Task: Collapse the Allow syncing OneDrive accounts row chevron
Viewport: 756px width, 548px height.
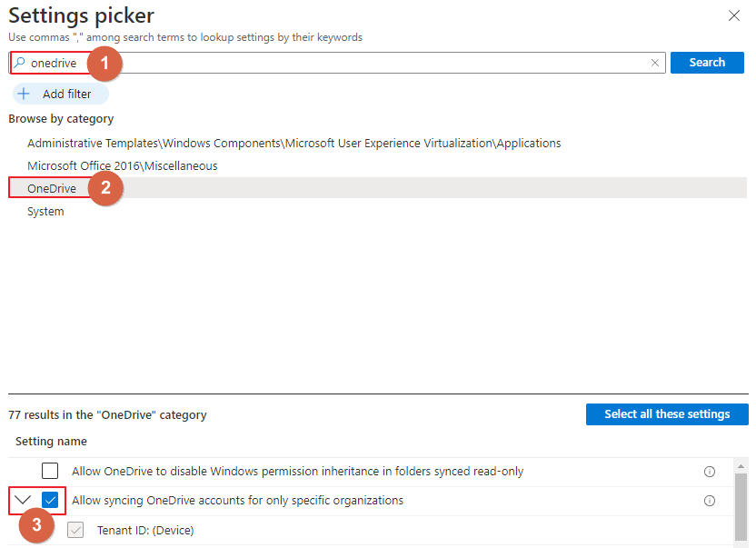Action: pos(23,500)
